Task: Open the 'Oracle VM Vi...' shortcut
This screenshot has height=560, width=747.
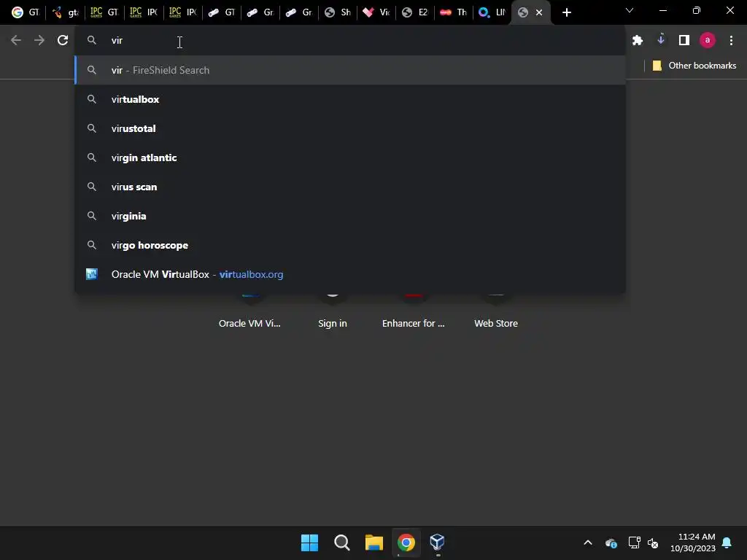Action: pyautogui.click(x=249, y=312)
